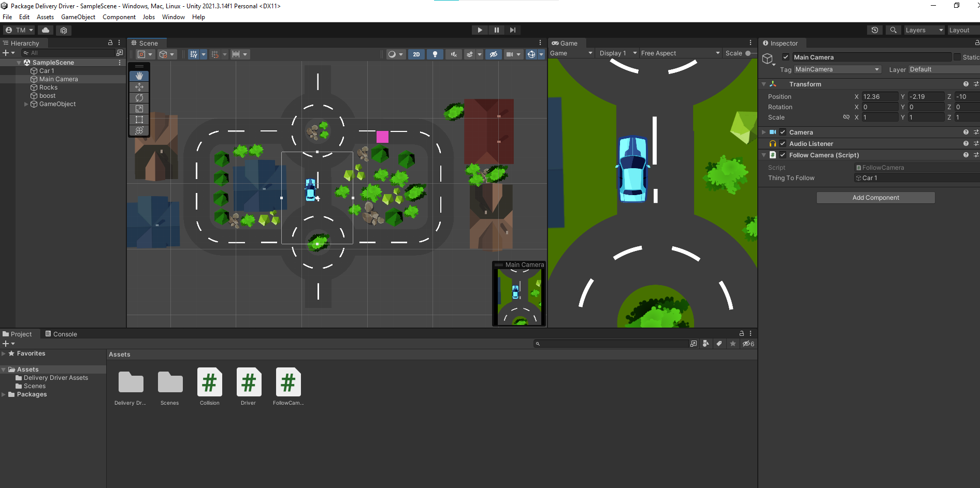Open Unity cloud services icon
Screen dimensions: 980x488
(46, 30)
